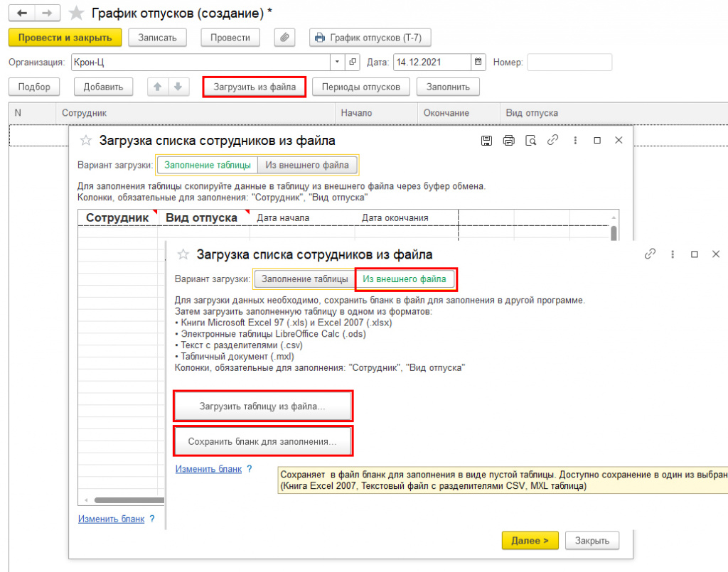This screenshot has height=572, width=728.
Task: Open the Организация dropdown list
Action: pyautogui.click(x=337, y=62)
